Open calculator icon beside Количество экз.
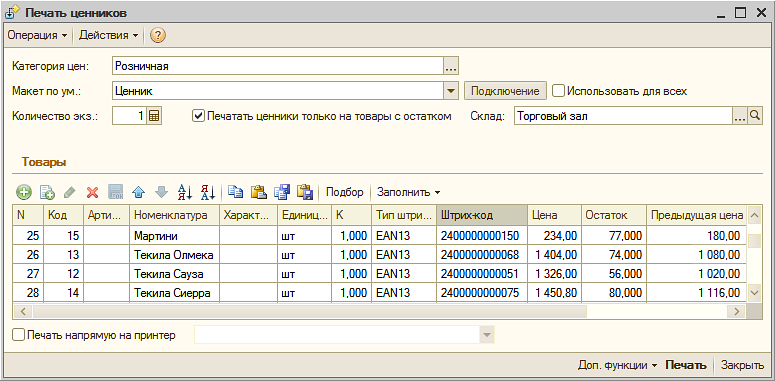 pos(154,117)
